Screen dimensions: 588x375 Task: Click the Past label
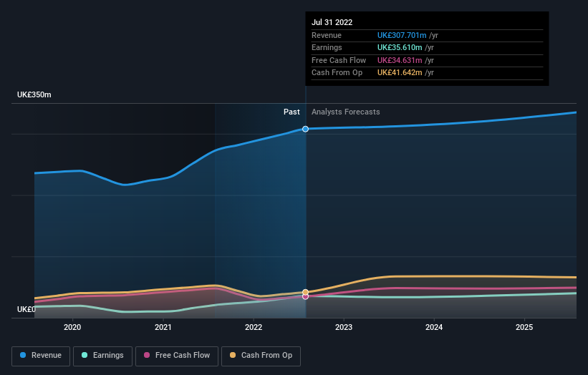pos(291,112)
